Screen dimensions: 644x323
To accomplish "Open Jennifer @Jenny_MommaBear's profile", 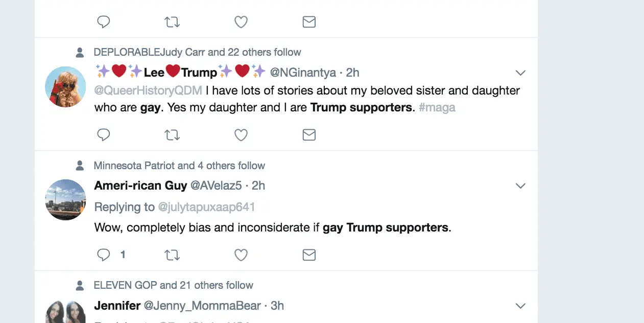I will 117,306.
